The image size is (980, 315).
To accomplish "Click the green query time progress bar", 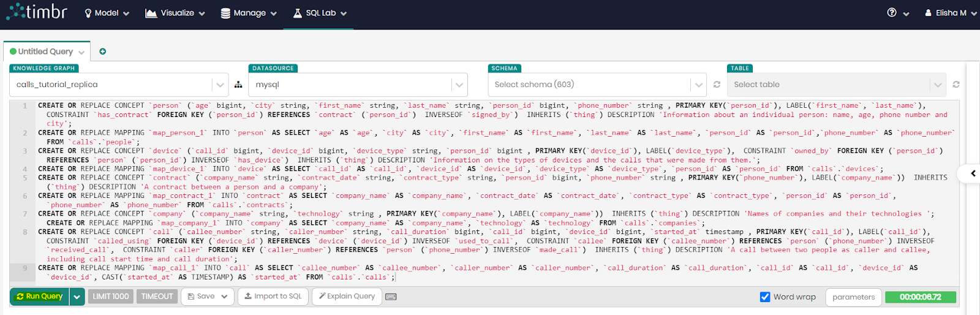I will click(x=920, y=297).
